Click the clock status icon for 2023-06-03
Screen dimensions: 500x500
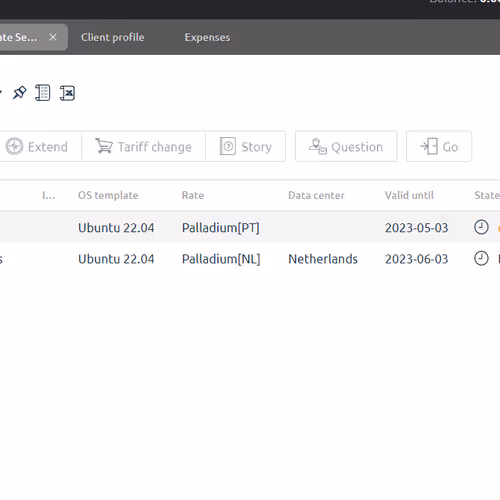point(481,258)
